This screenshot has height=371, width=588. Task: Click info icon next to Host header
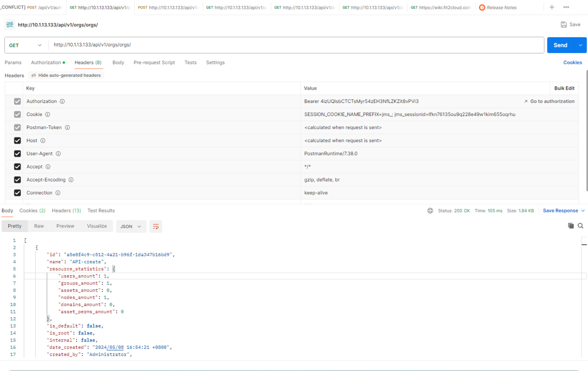tap(43, 140)
